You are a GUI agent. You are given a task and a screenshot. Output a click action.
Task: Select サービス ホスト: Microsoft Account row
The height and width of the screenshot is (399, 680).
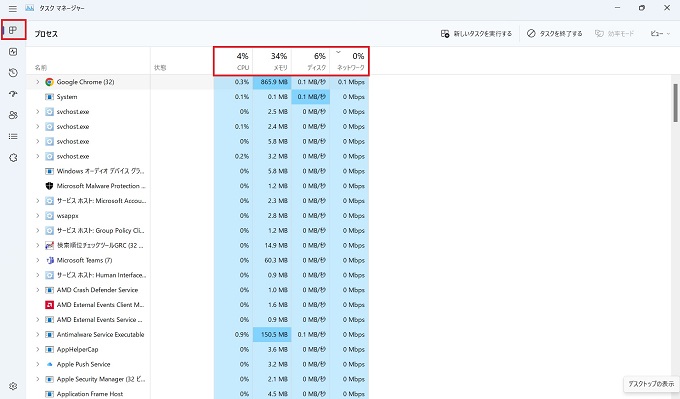[x=197, y=201]
